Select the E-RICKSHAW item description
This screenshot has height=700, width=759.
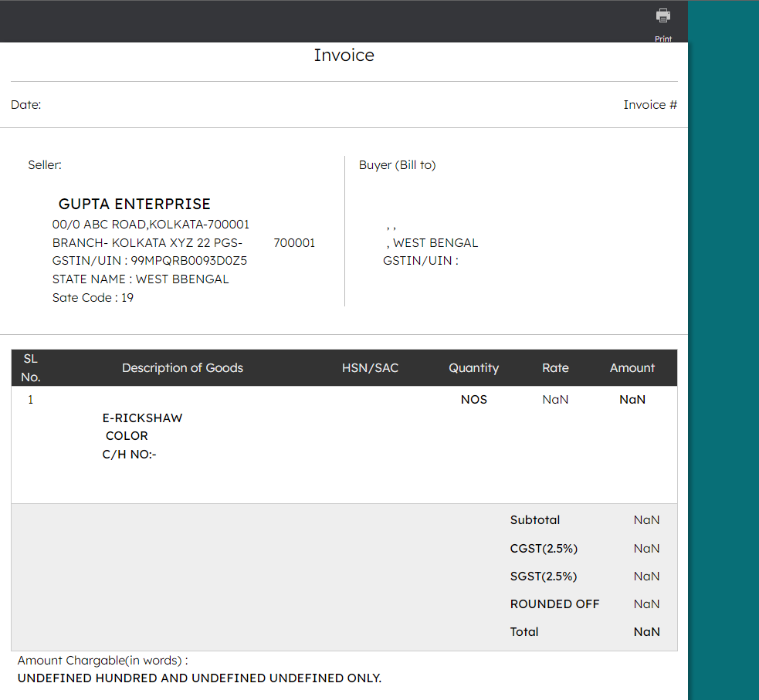tap(142, 418)
